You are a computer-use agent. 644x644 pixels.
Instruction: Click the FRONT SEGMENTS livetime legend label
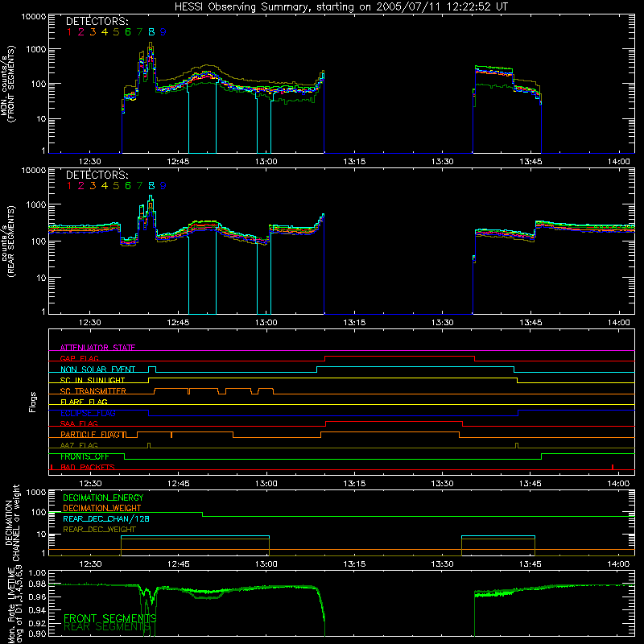click(109, 618)
